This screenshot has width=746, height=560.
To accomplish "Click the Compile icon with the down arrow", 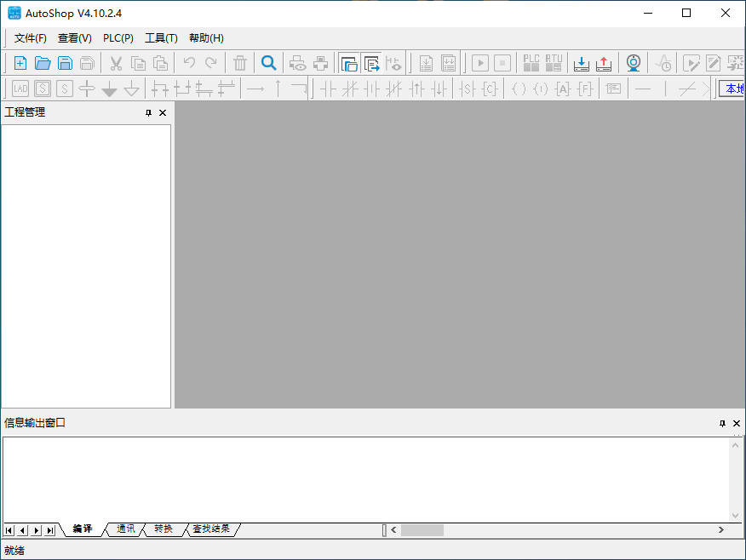I will pos(426,63).
